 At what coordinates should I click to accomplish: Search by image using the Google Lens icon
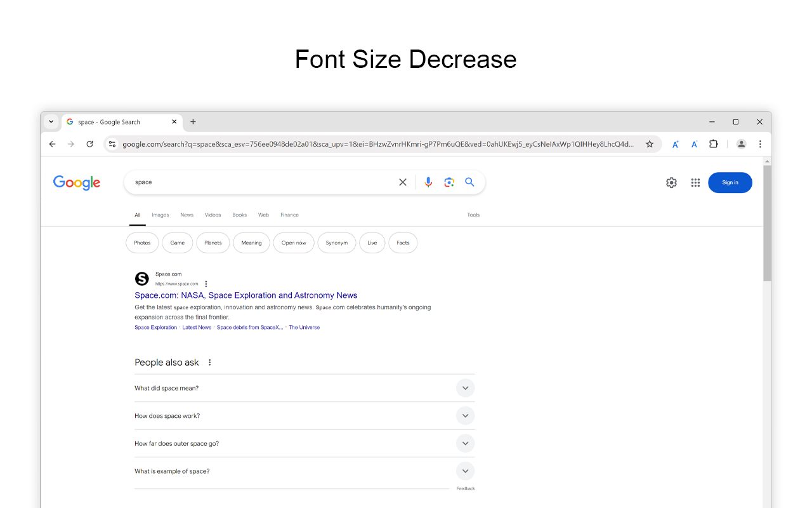[x=449, y=182]
